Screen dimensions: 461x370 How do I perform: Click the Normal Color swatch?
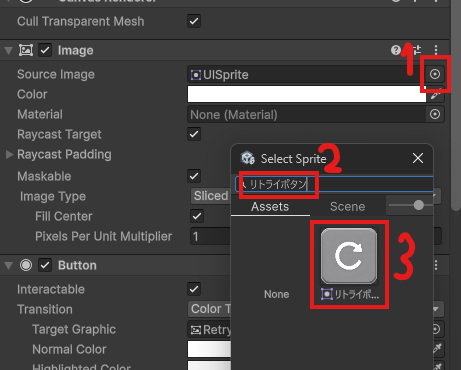(209, 349)
